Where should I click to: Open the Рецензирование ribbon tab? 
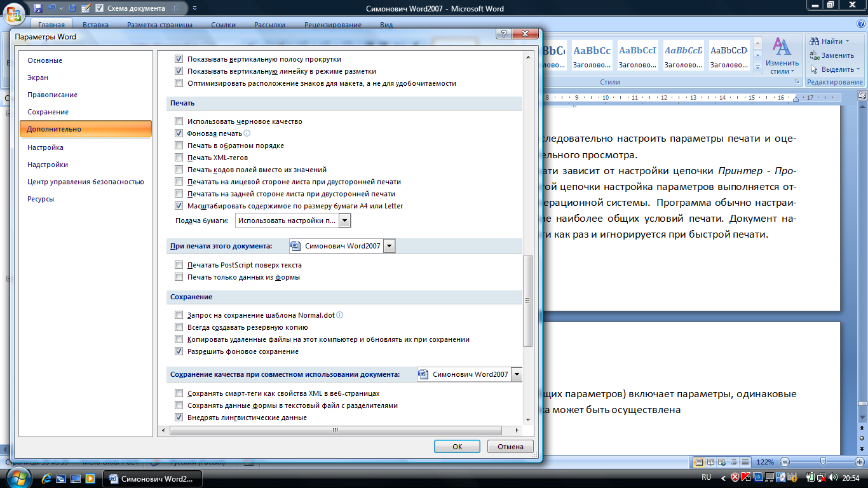click(333, 25)
